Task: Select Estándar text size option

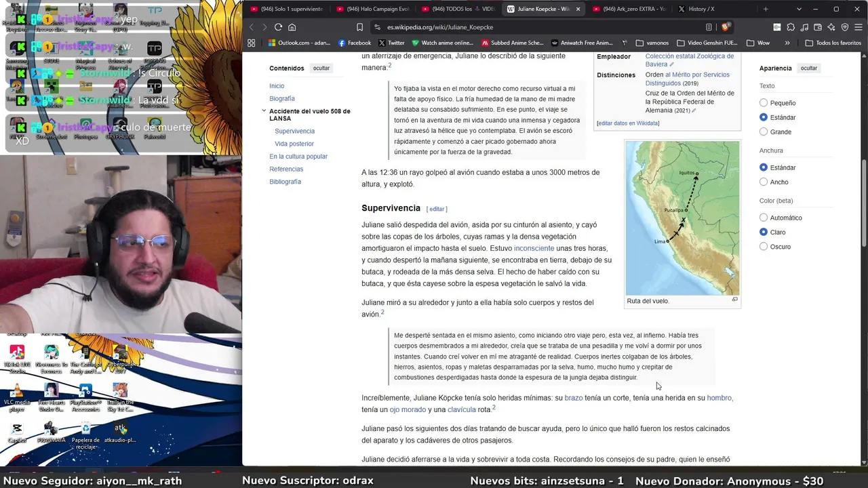Action: tap(764, 117)
